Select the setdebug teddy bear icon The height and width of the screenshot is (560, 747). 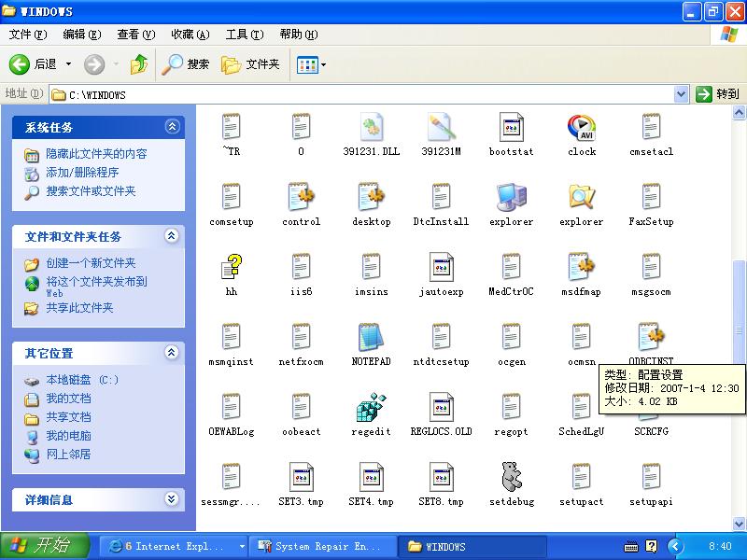click(x=511, y=476)
